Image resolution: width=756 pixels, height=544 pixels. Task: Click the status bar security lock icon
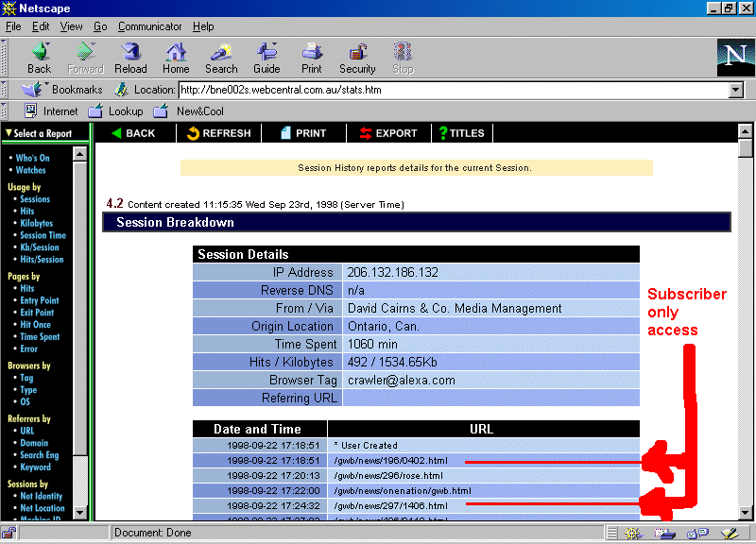(9, 533)
